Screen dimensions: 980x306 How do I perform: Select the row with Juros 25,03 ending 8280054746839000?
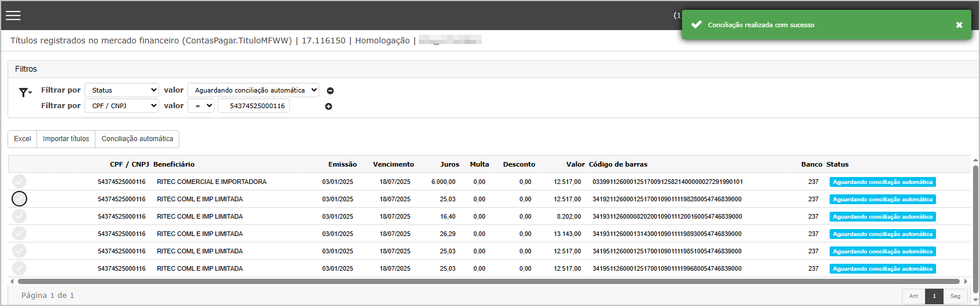[19, 199]
